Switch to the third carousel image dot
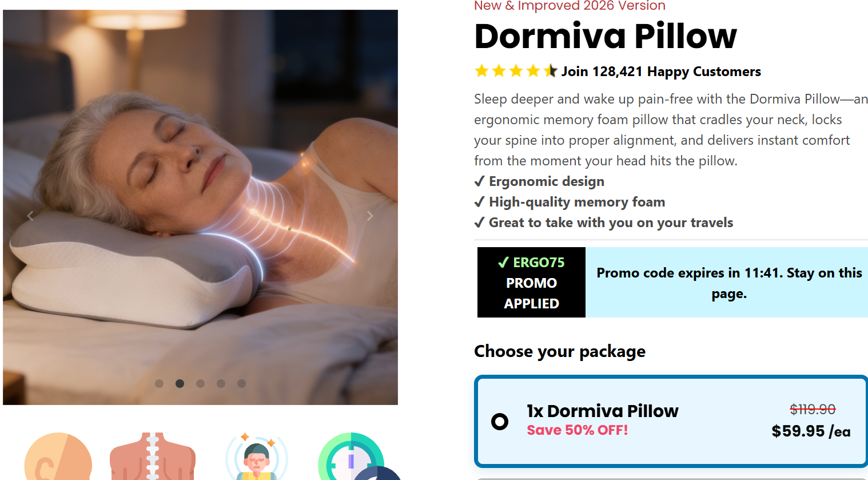868x480 pixels. coord(201,384)
